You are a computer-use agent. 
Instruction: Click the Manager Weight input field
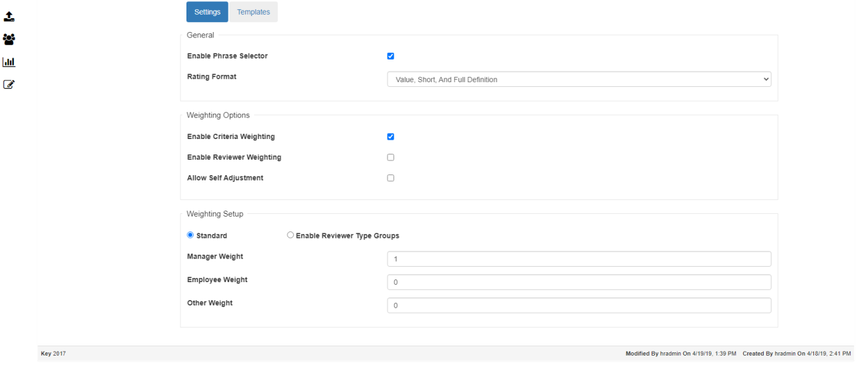point(579,259)
